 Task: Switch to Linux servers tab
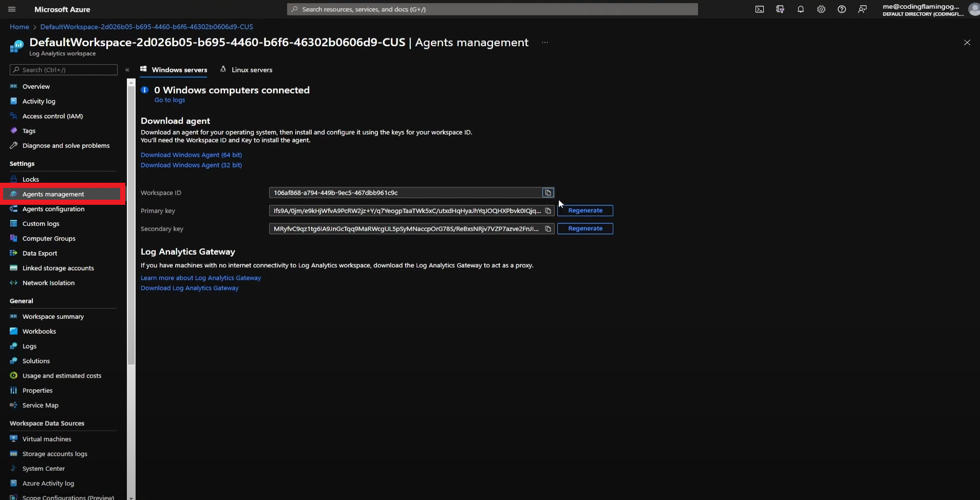click(x=246, y=70)
